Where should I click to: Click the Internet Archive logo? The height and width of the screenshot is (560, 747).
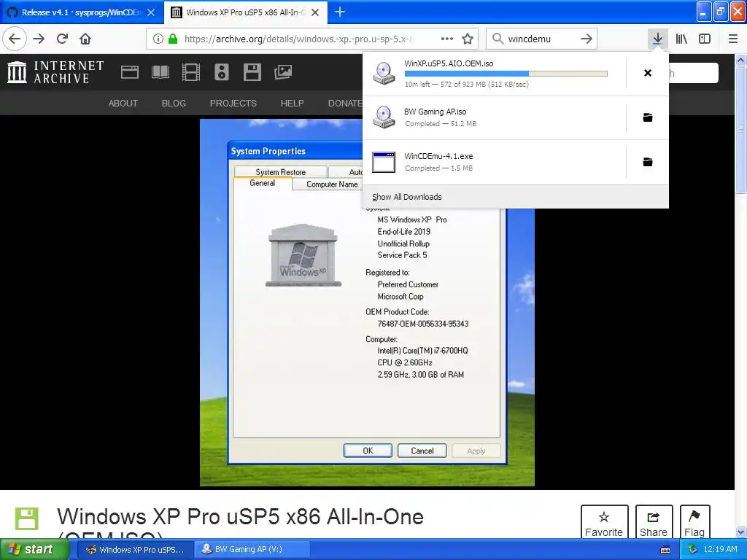point(55,72)
